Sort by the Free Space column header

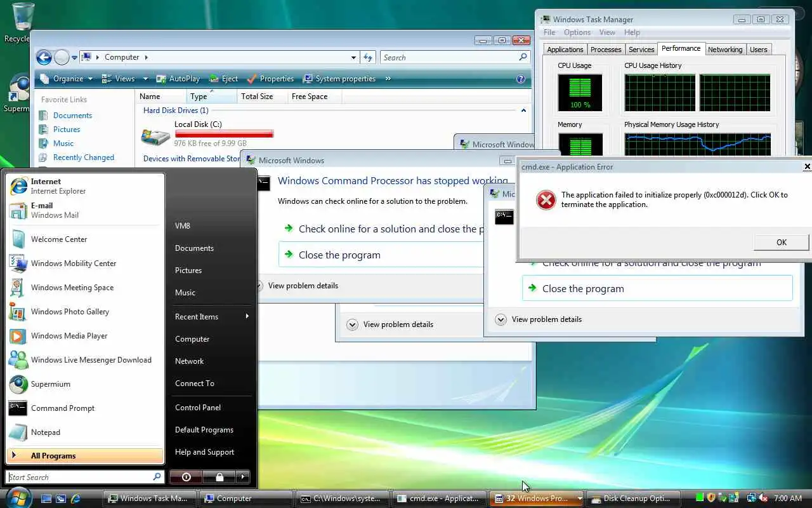tap(314, 97)
